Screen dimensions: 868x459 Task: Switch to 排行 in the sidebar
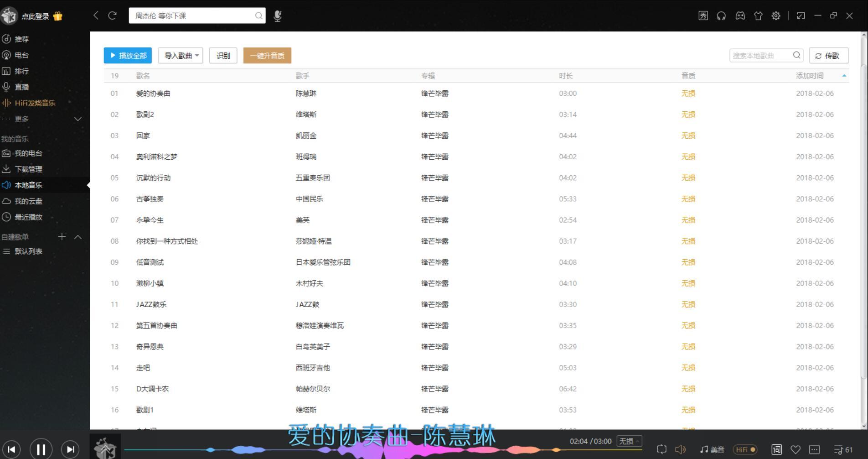click(x=21, y=71)
